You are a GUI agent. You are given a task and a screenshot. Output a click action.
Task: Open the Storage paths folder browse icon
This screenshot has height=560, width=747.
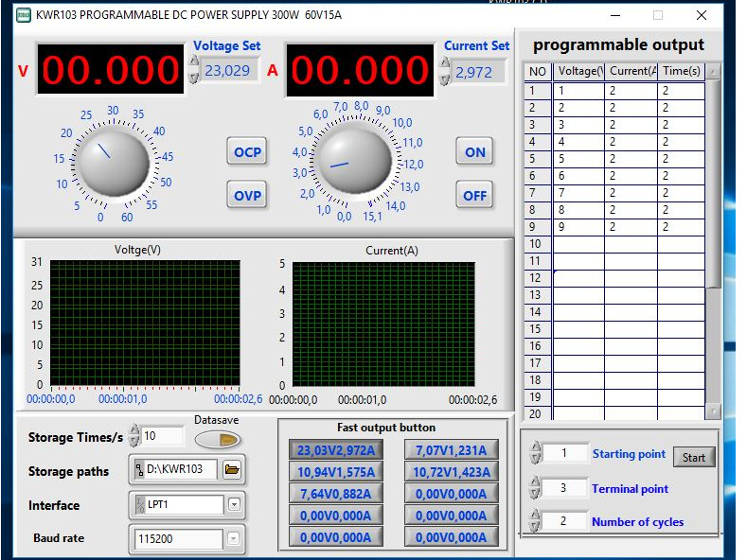click(232, 469)
